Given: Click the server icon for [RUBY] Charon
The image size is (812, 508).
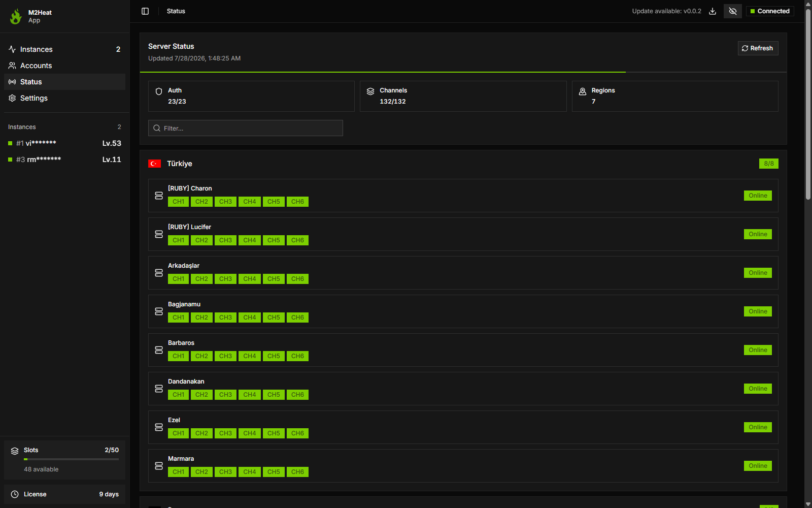Looking at the screenshot, I should [x=159, y=196].
